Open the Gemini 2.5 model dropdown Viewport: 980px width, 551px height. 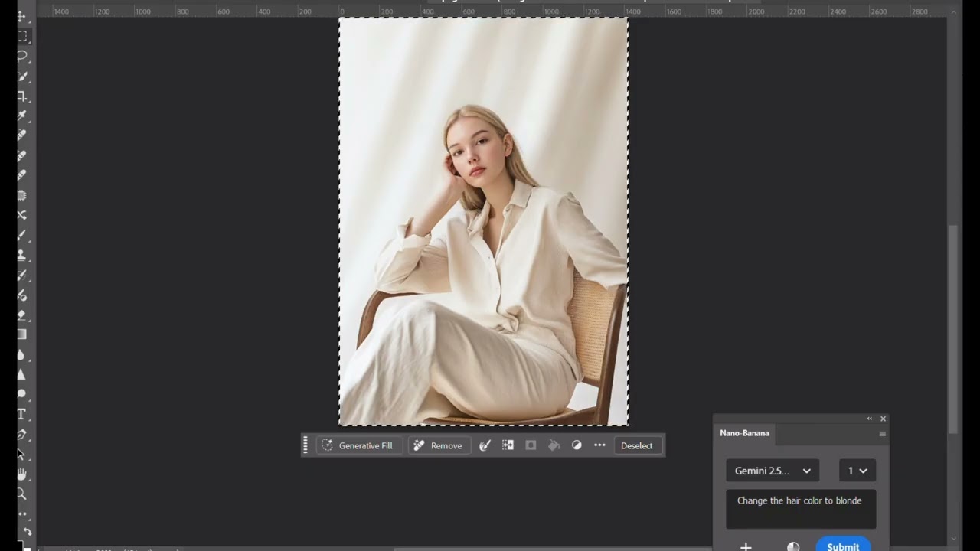[772, 471]
